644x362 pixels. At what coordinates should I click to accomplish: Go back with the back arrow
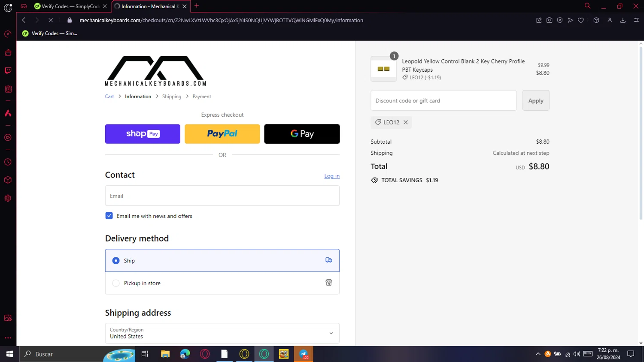tap(24, 20)
